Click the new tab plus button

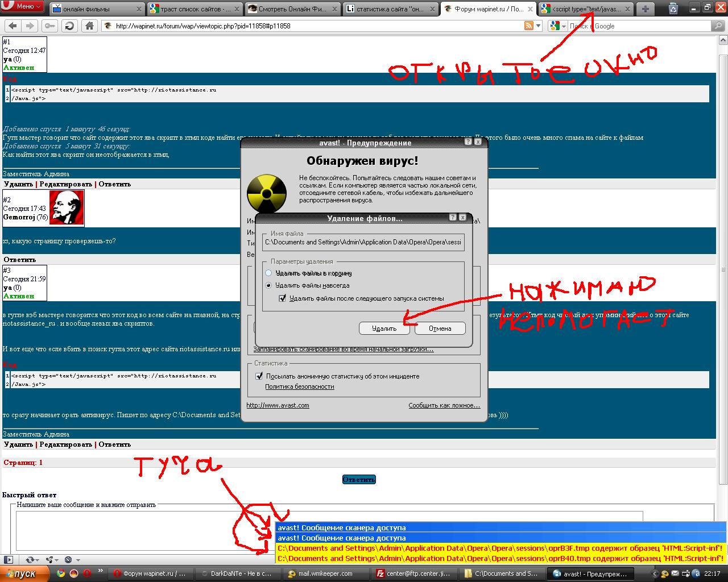pos(646,9)
